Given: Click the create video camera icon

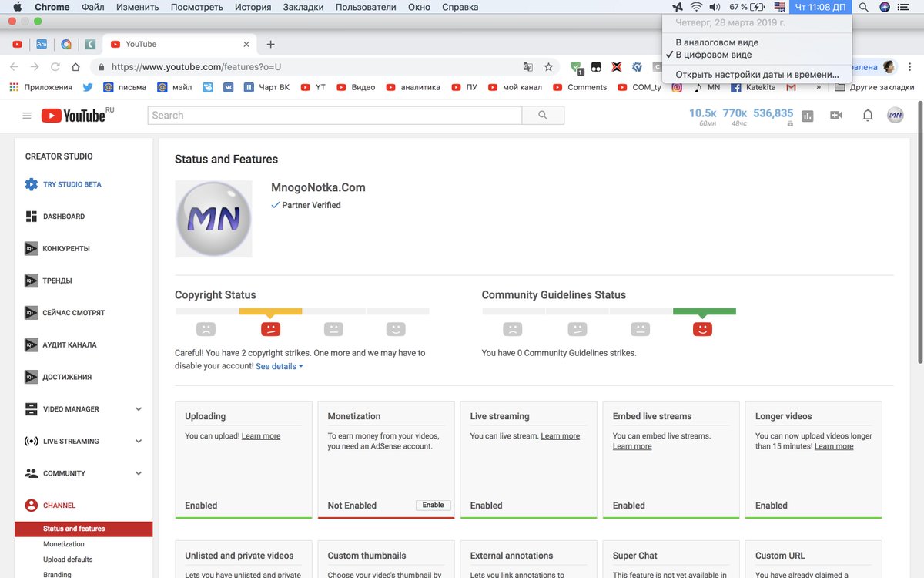Looking at the screenshot, I should point(836,116).
